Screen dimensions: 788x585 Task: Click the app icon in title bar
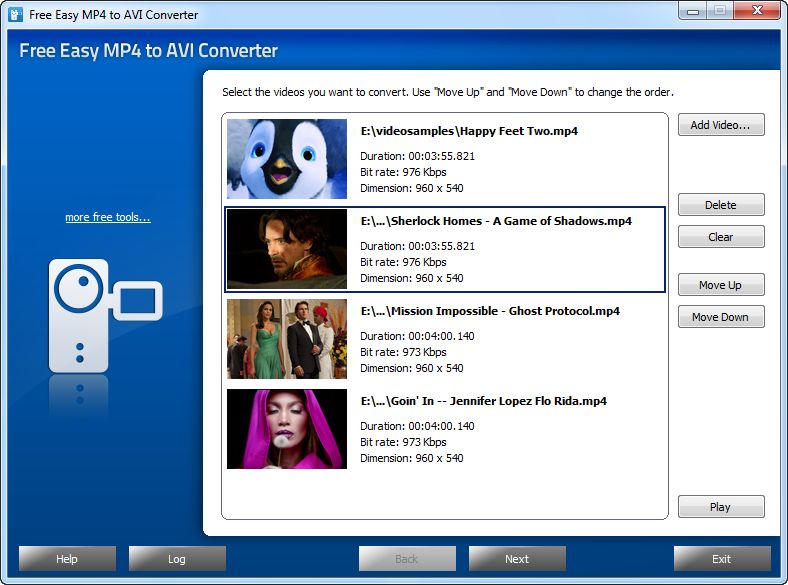(15, 15)
